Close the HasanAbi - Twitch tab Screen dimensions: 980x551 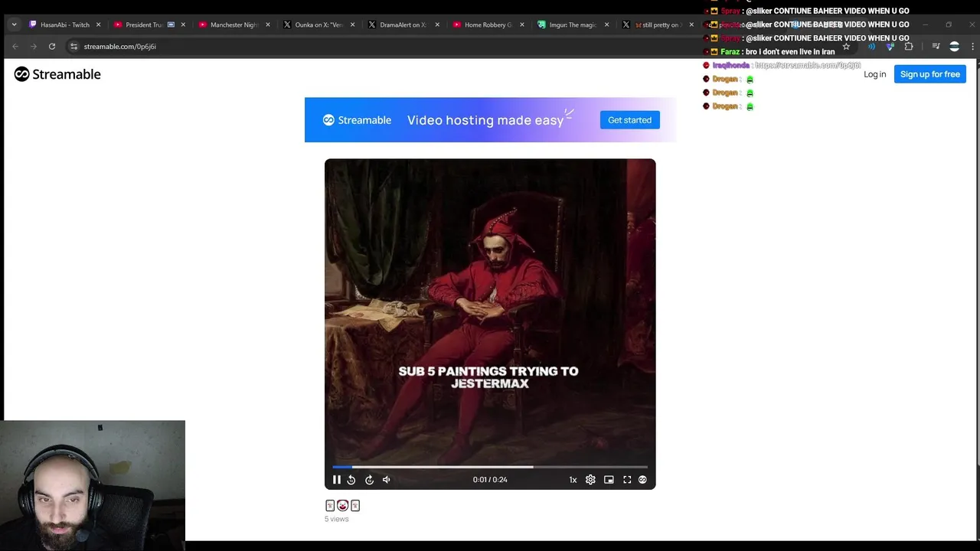pos(98,24)
